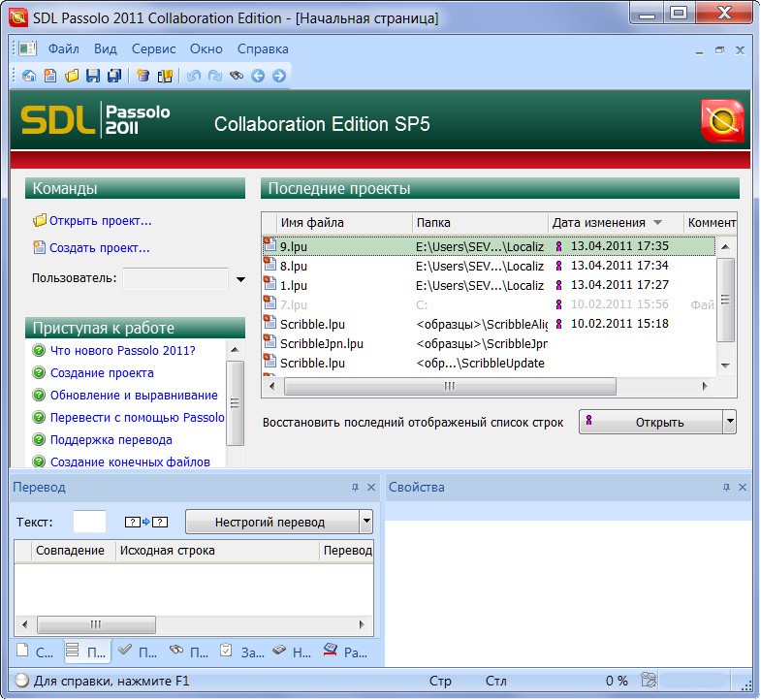The height and width of the screenshot is (700, 761).
Task: Switch to the list-lines П... bottom tab
Action: click(x=87, y=652)
